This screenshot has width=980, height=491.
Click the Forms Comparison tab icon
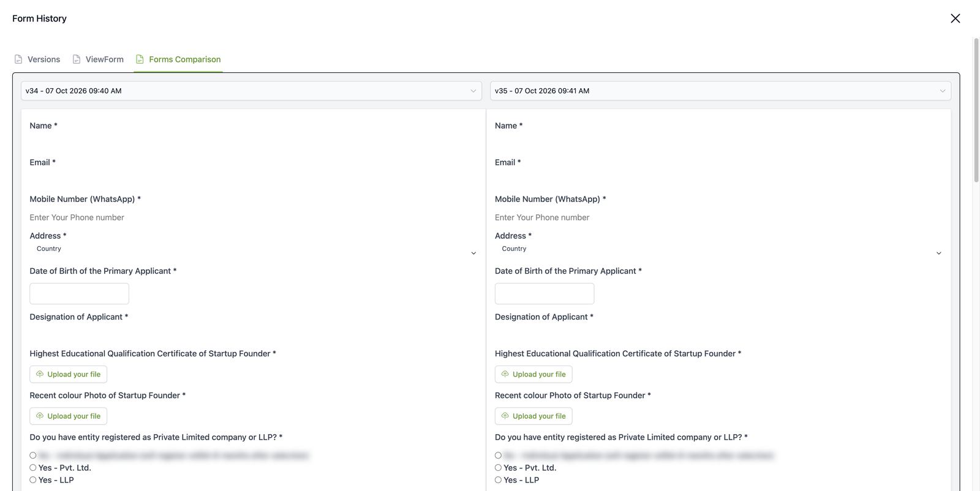140,59
